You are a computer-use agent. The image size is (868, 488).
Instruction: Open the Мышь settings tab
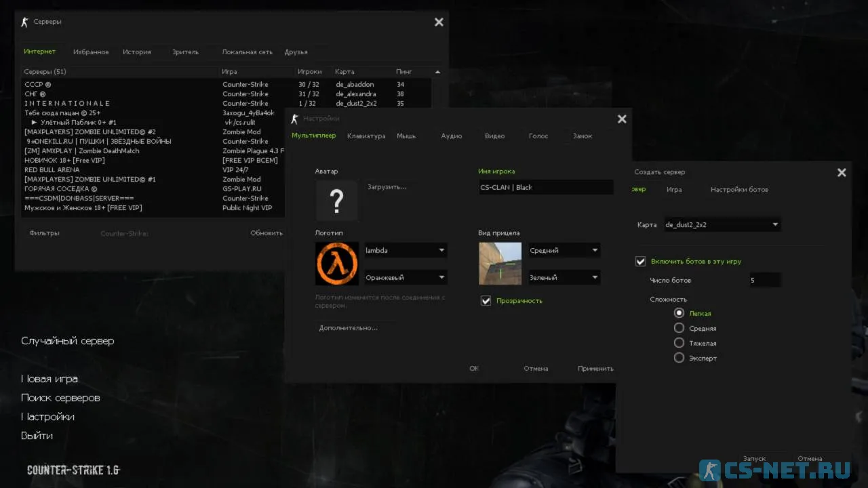406,136
